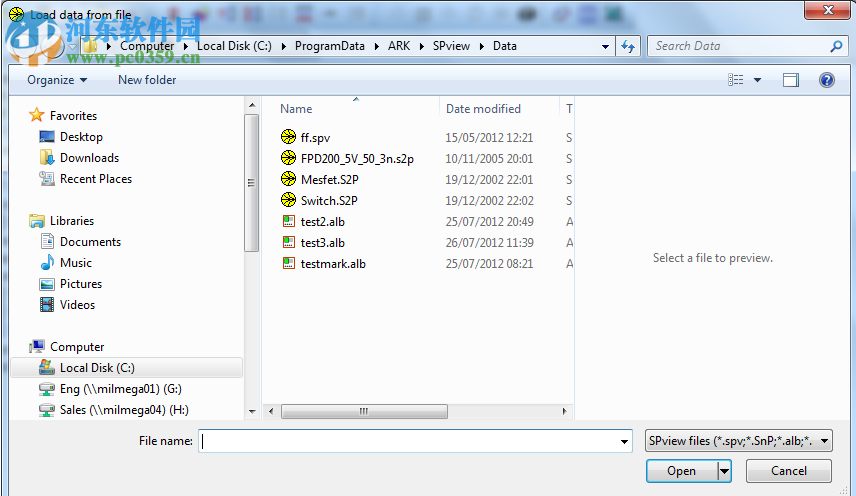Open the File name history dropdown
This screenshot has height=496, width=856.
click(x=624, y=441)
